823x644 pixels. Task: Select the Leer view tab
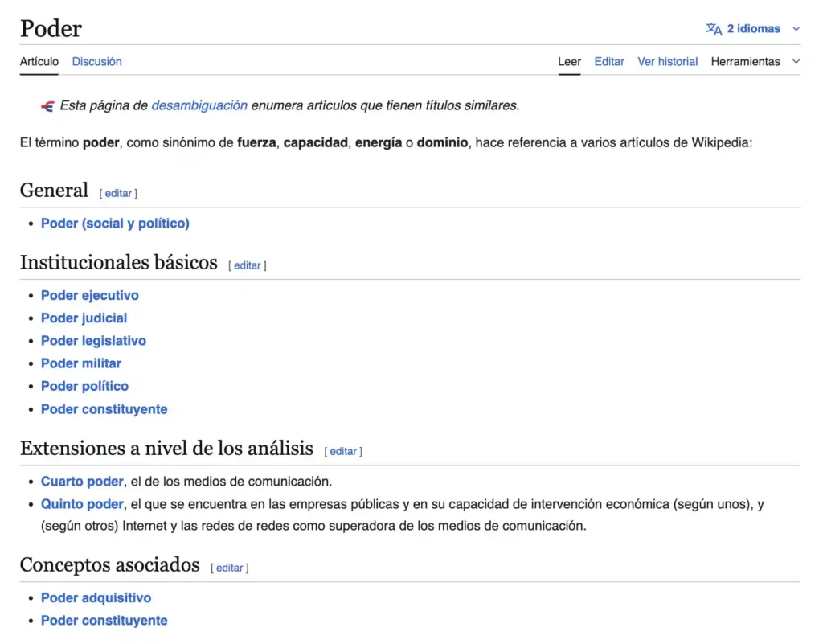click(569, 61)
